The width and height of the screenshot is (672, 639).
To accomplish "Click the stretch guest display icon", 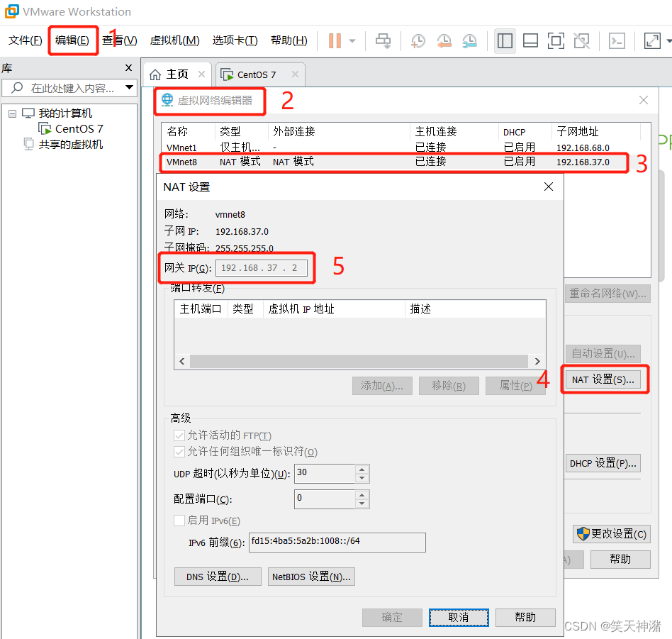I will [x=652, y=41].
